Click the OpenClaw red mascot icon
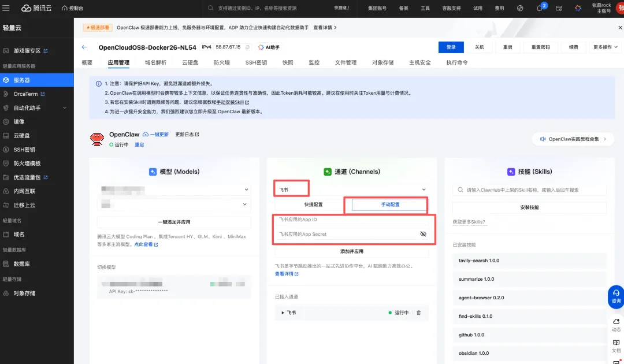This screenshot has height=364, width=624. (96, 139)
